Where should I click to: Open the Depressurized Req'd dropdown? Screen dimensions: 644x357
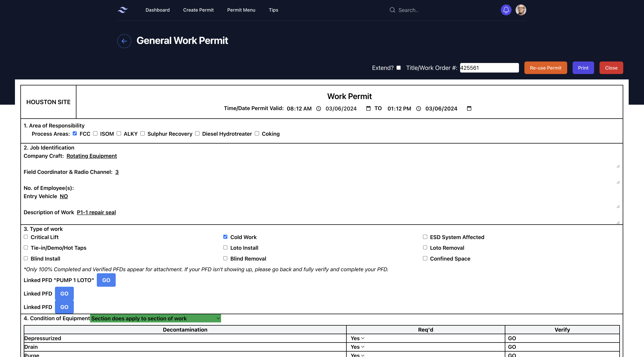[x=358, y=338]
